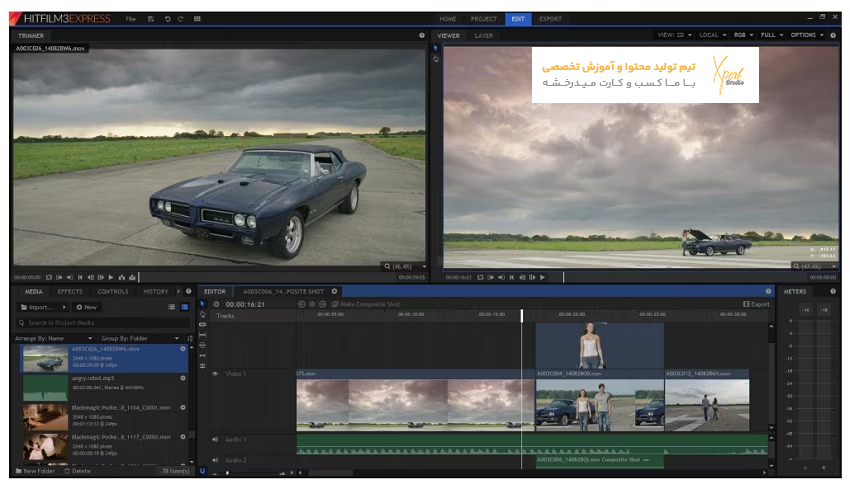Click the New Folder button
The image size is (850, 489).
coord(35,471)
